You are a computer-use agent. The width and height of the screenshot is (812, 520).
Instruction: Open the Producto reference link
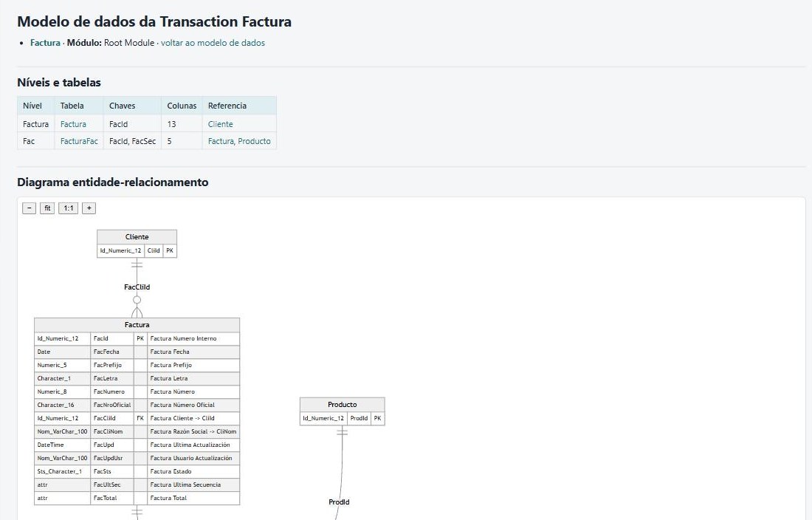pyautogui.click(x=254, y=141)
